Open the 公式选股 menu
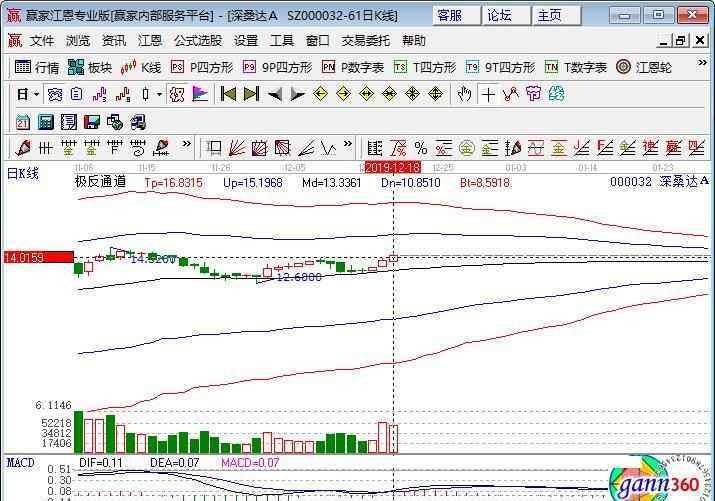Image resolution: width=715 pixels, height=501 pixels. pos(198,41)
